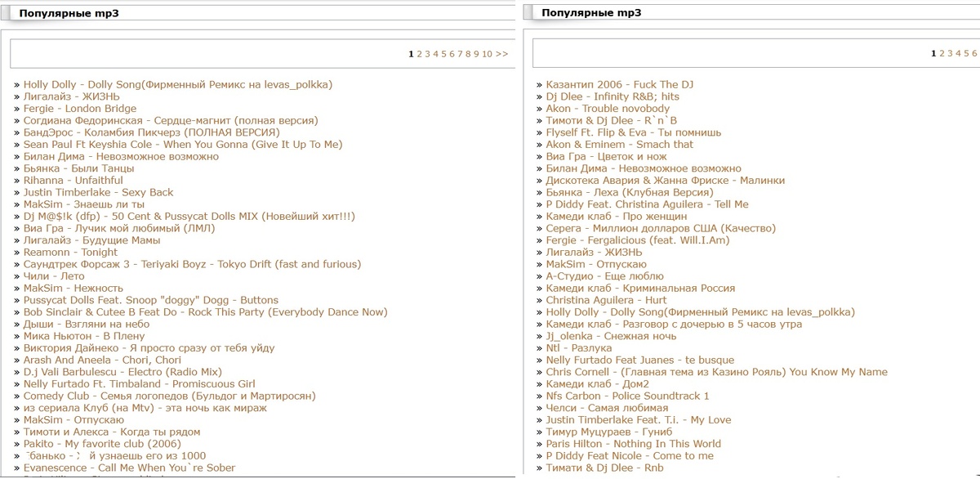Open Pussycat Dolls Feat. Snoop Dogg - Buttons

pyautogui.click(x=151, y=300)
